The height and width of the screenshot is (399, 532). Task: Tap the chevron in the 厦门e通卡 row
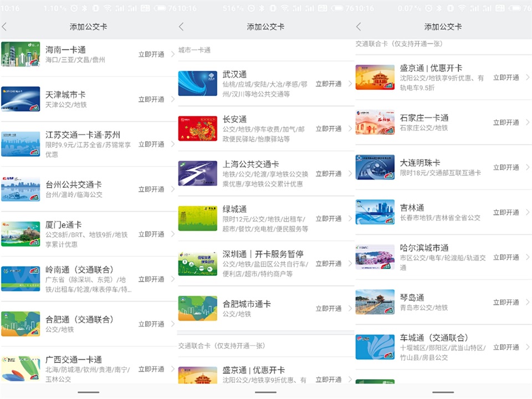[173, 234]
